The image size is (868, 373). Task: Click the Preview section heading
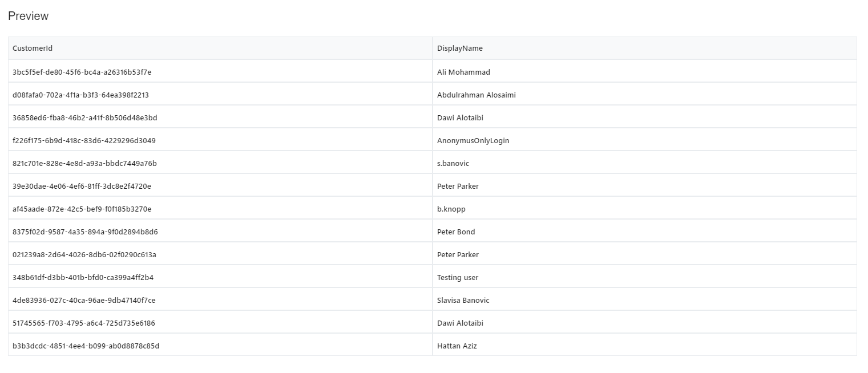(28, 17)
